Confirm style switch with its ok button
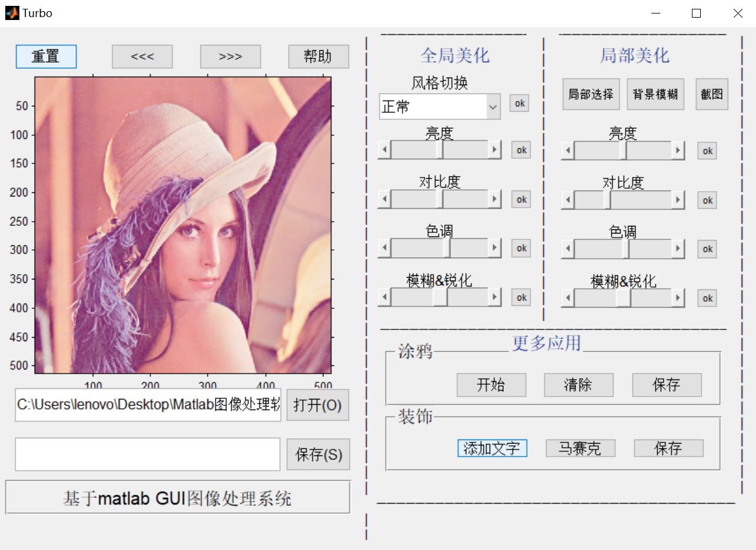The image size is (756, 550). point(520,103)
